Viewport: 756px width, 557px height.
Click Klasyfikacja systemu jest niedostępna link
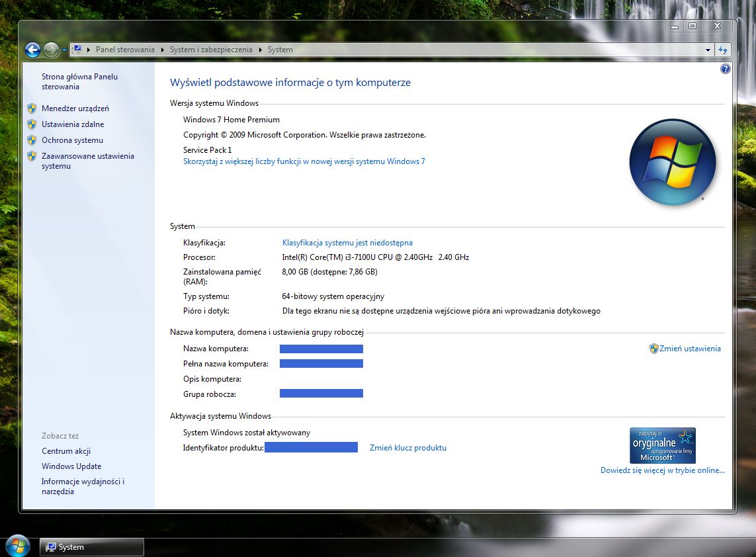point(347,243)
